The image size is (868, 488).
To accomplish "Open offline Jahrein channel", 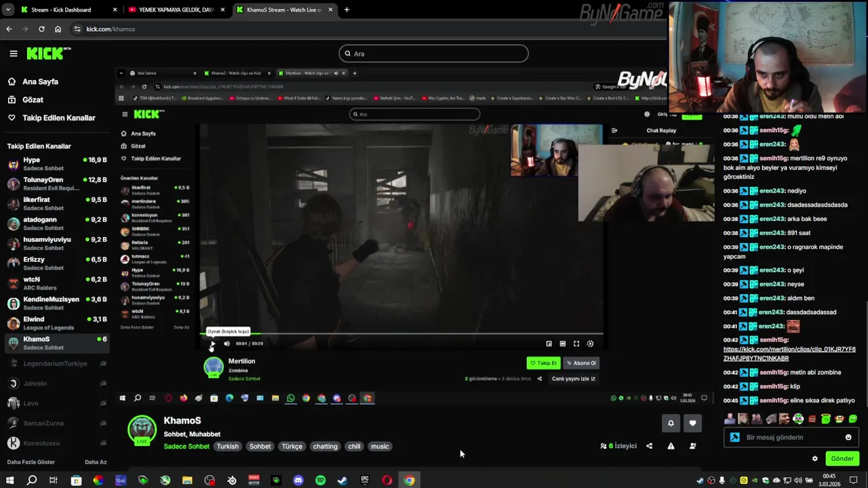I will (x=56, y=384).
